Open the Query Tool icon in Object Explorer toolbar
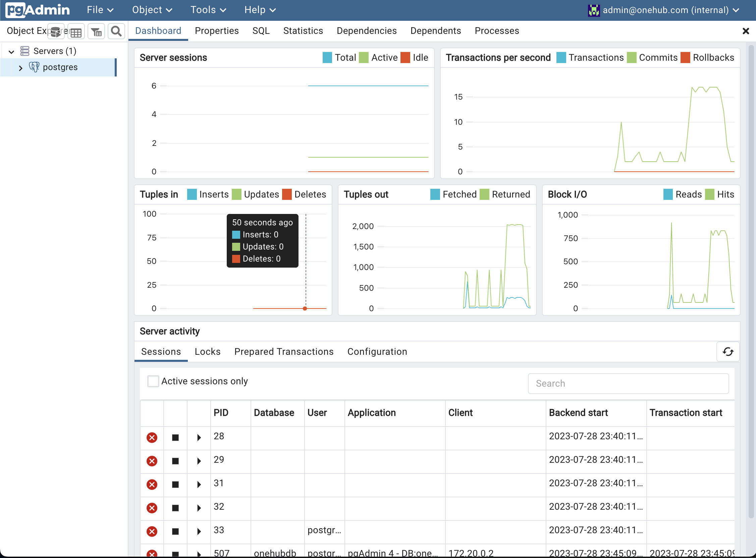 click(56, 32)
